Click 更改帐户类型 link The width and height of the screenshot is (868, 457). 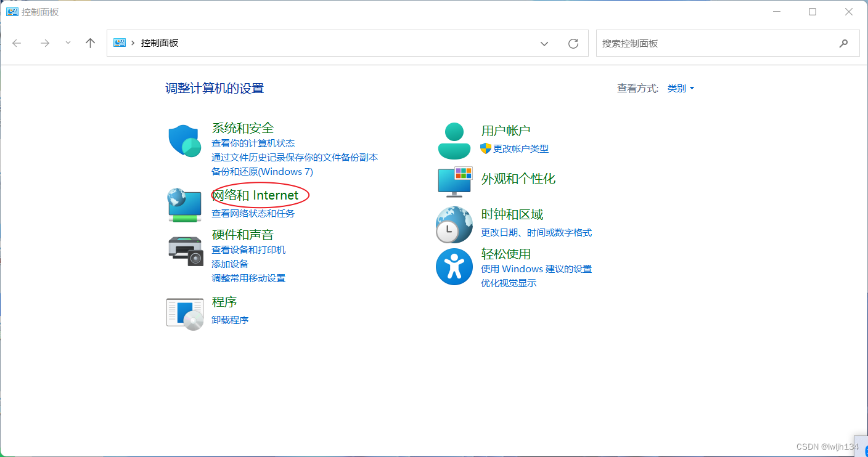pos(521,148)
